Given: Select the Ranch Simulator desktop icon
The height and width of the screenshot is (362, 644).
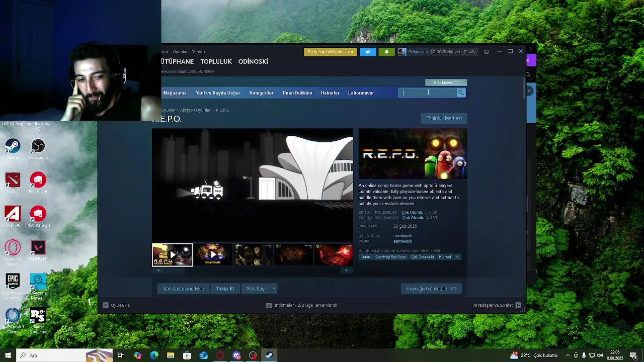Looking at the screenshot, I should click(38, 321).
